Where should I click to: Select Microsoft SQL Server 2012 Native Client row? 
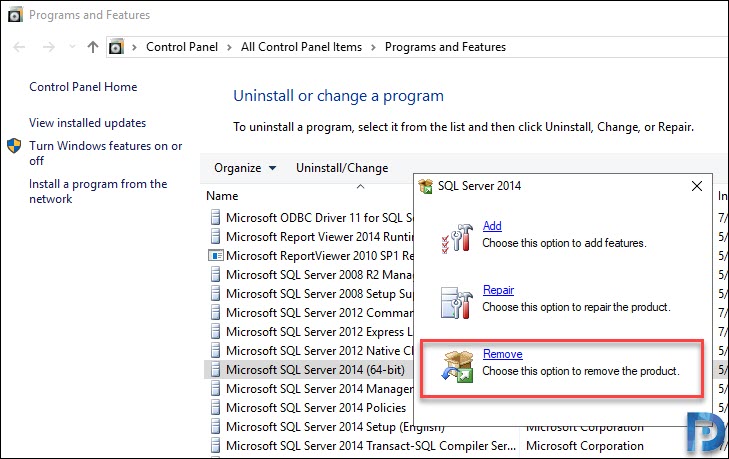tap(309, 351)
